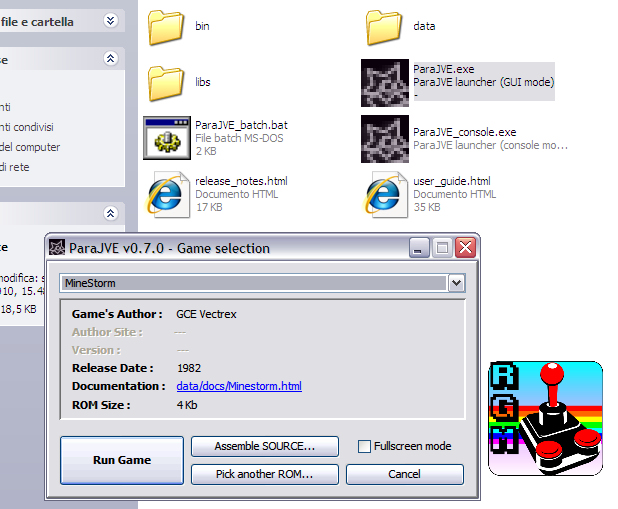This screenshot has height=509, width=618.
Task: Select the ParaJVE_console.exe file name
Action: pos(465,132)
